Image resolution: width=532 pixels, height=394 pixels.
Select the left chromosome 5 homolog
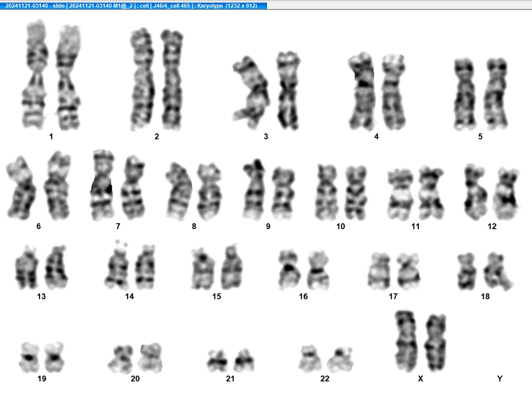(465, 94)
